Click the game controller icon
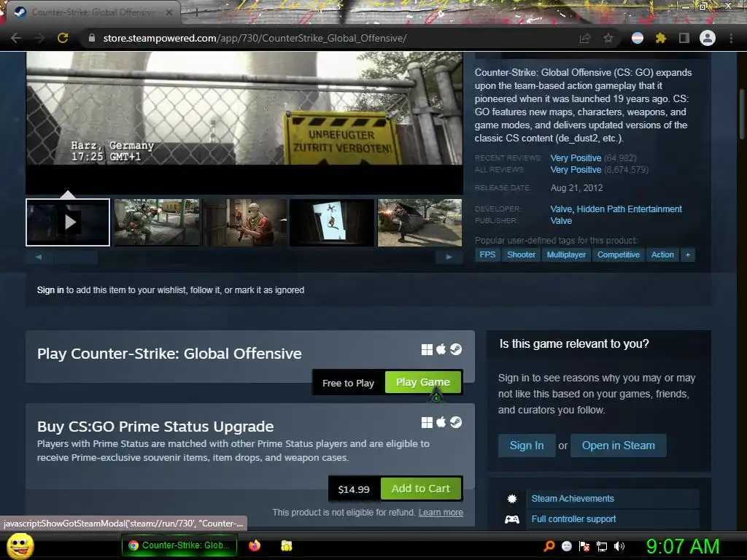Viewport: 747px width, 560px height. (512, 519)
